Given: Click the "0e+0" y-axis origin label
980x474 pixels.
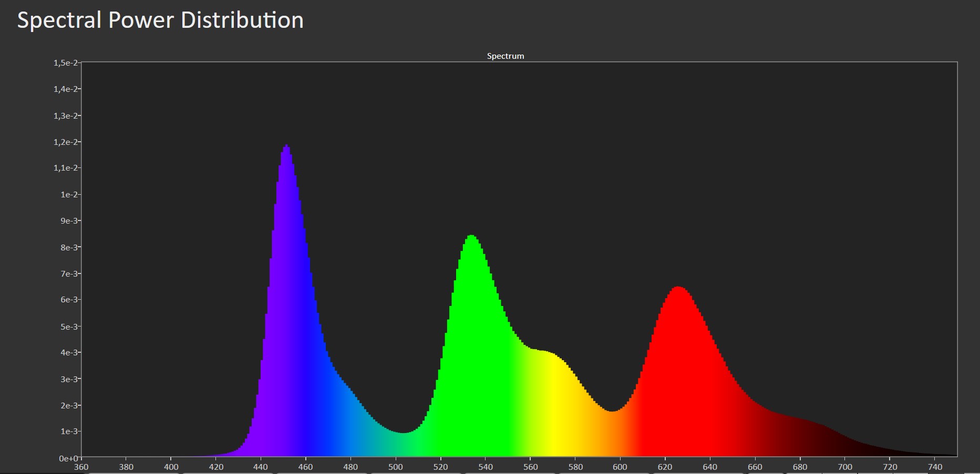Looking at the screenshot, I should (68, 458).
